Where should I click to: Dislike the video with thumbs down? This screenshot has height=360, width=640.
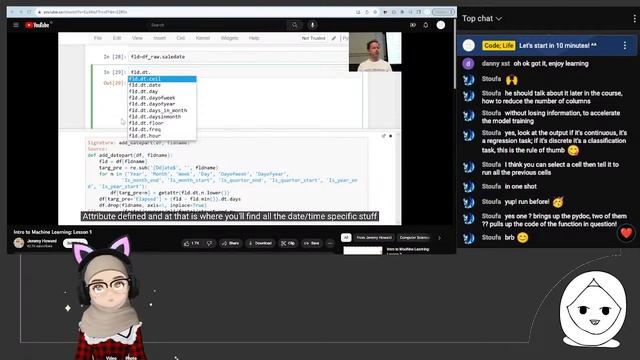click(x=209, y=243)
